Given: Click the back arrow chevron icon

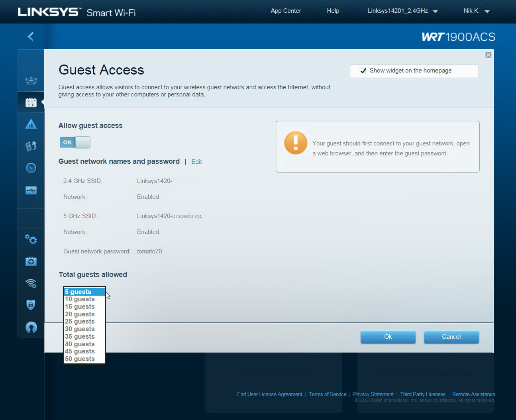Looking at the screenshot, I should coord(31,37).
